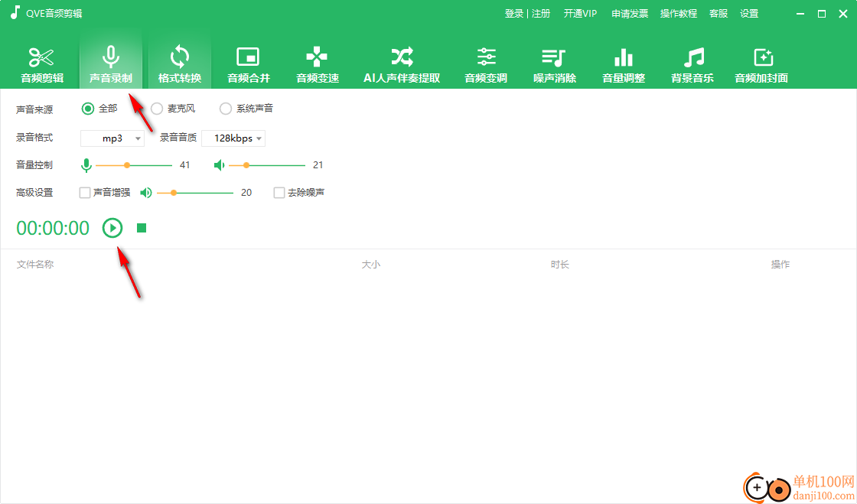
Task: Open the 音频剪辑 scissors tool
Action: tap(42, 65)
